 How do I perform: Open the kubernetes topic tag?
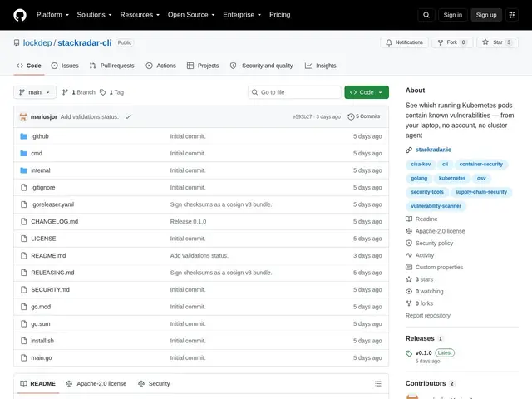pyautogui.click(x=452, y=178)
